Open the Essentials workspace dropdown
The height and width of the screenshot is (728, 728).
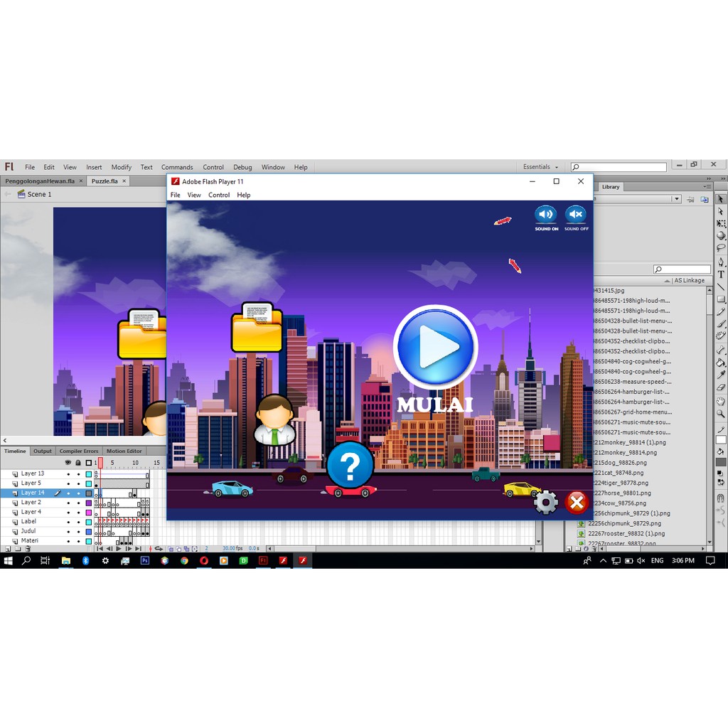pyautogui.click(x=541, y=167)
